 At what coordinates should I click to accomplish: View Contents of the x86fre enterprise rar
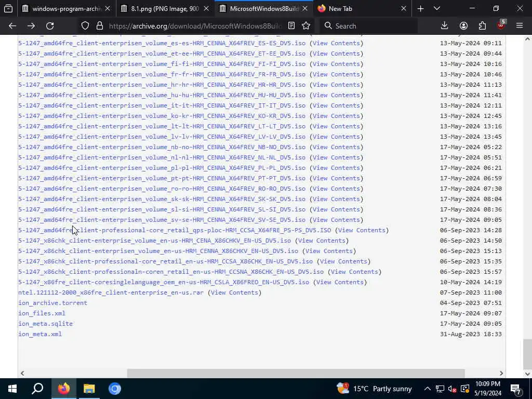[x=234, y=292]
